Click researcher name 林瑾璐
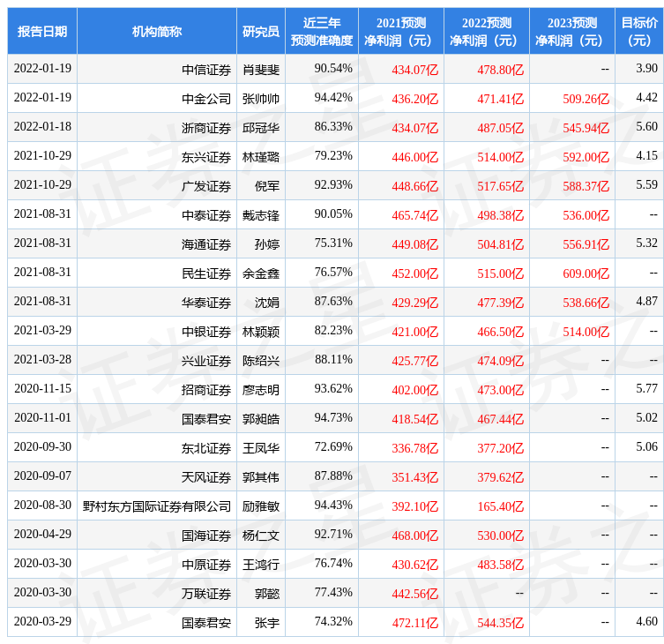Screen dimensions: 664x644 tap(261, 157)
